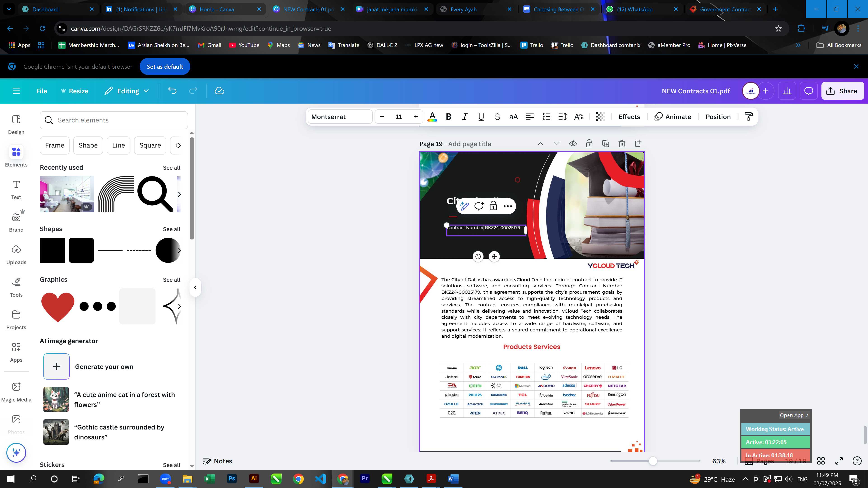Move page 19 up with chevron
Viewport: 868px width, 488px height.
point(540,144)
